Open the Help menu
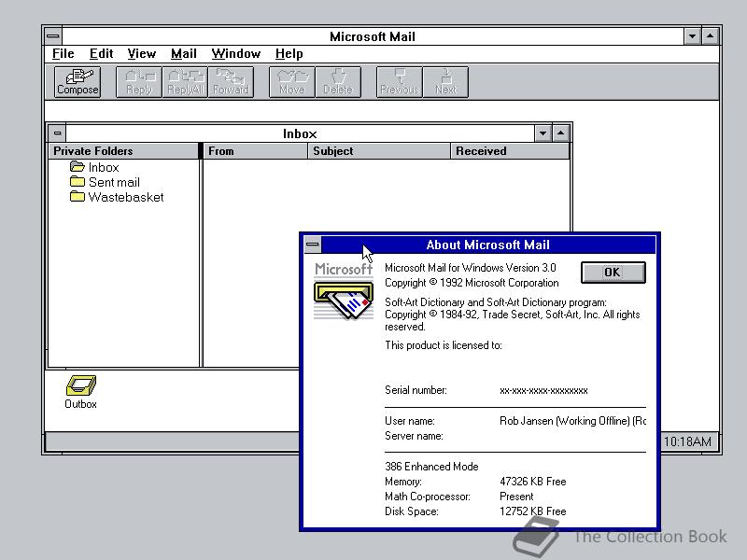The height and width of the screenshot is (560, 747). click(x=289, y=54)
